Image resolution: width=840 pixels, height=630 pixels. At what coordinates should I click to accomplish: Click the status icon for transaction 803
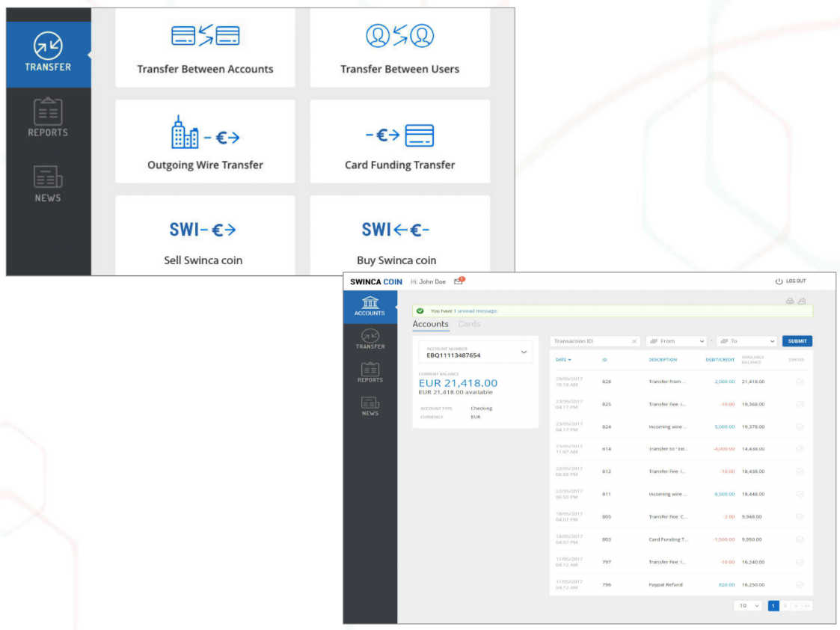pos(800,539)
